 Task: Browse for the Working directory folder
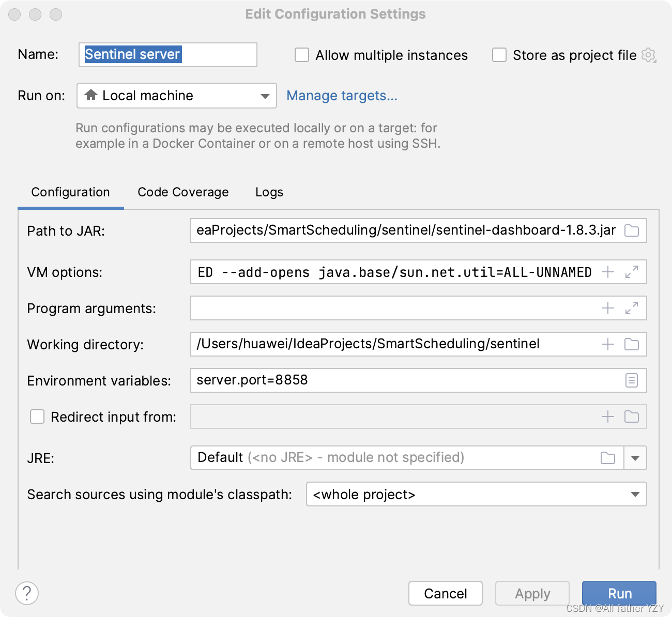pos(631,344)
